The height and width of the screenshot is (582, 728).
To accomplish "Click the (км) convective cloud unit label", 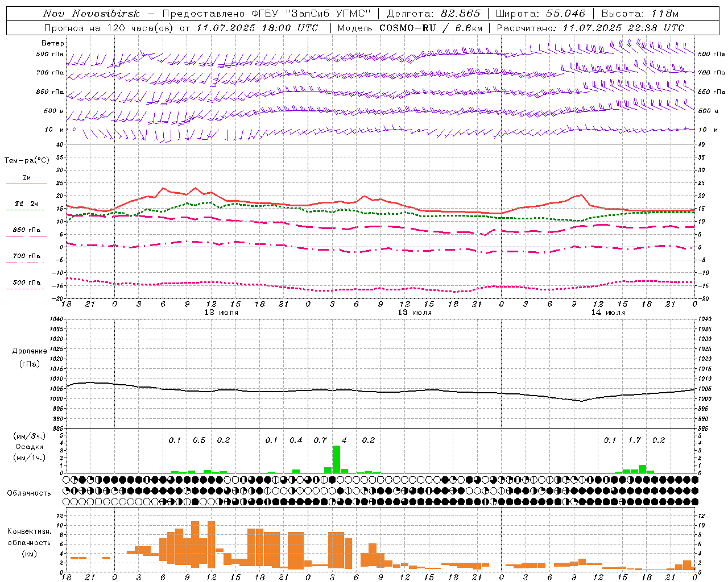I will [x=29, y=554].
